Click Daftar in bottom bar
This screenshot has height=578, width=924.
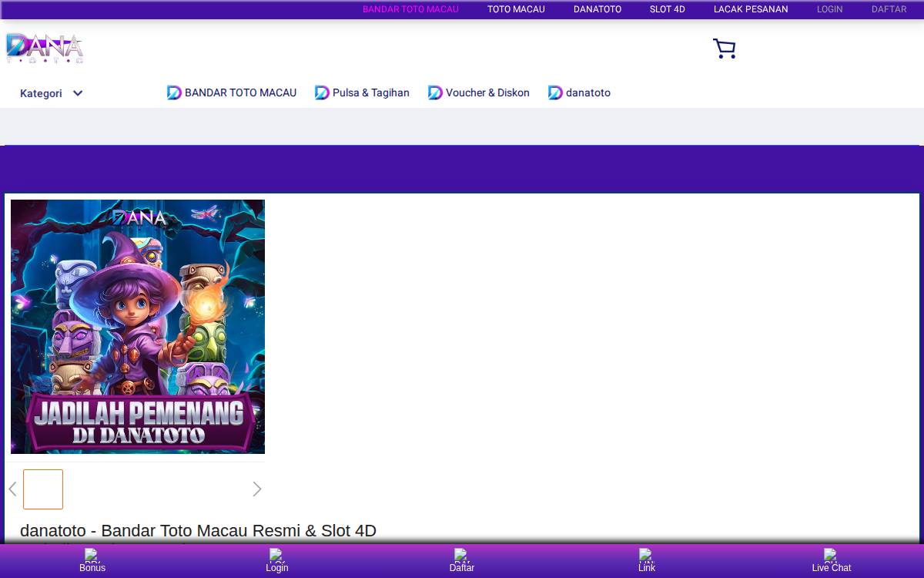(462, 561)
